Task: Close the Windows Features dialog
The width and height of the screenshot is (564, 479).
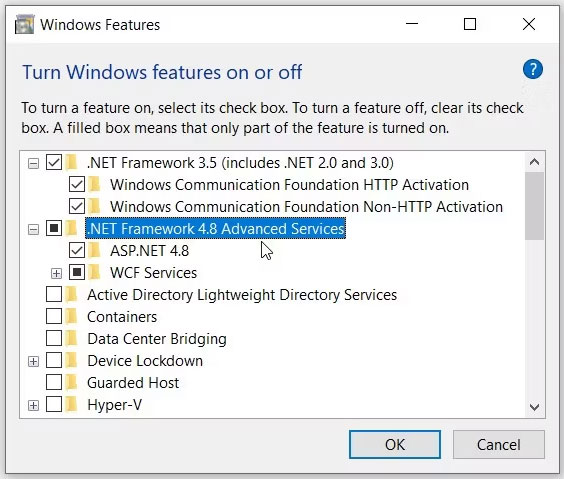Action: 529,24
